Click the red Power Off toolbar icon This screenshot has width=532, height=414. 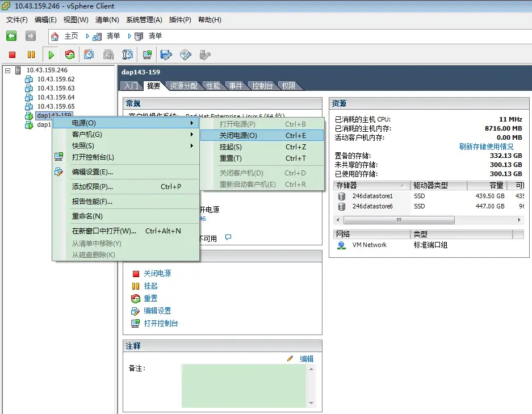12,55
